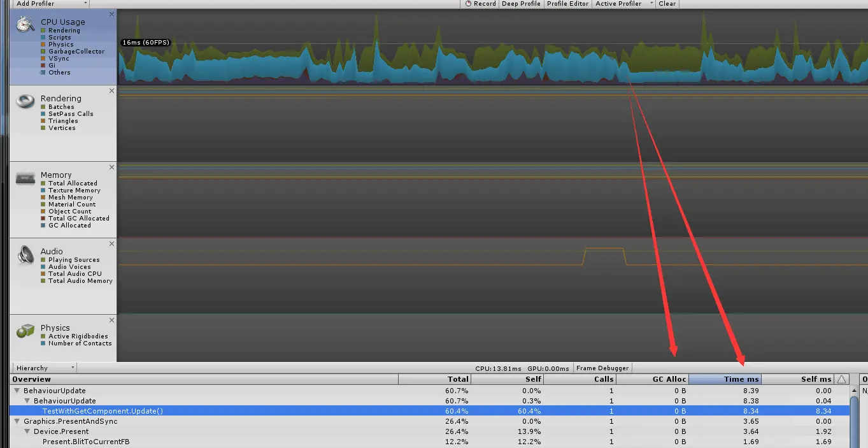
Task: Toggle the Total GC Allocated swatch
Action: click(43, 219)
